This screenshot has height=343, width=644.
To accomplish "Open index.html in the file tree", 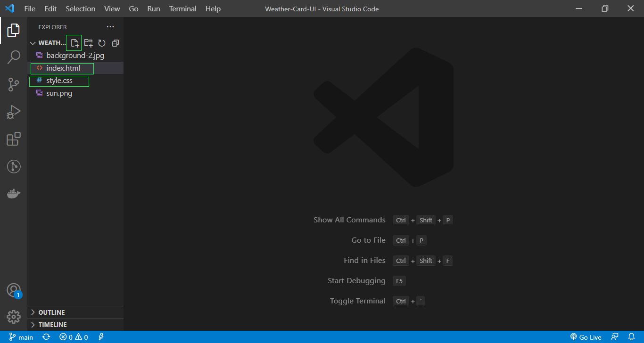I will pos(75,68).
